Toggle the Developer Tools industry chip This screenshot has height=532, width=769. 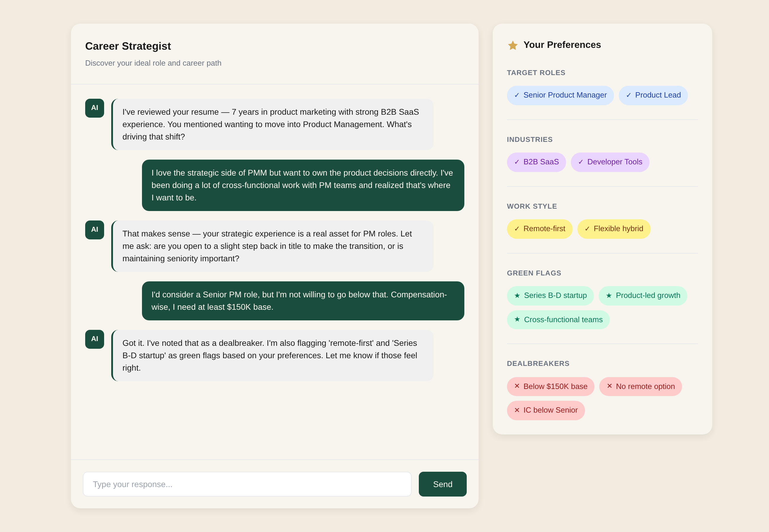610,162
